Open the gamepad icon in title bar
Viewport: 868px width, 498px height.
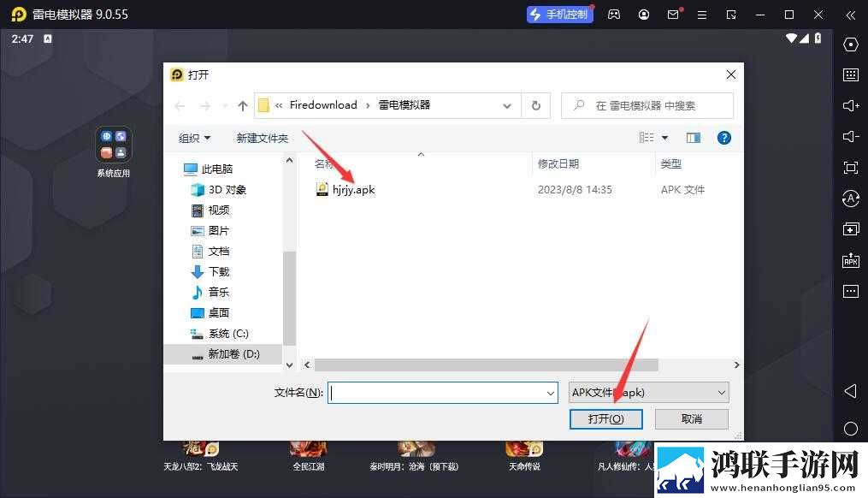coord(614,15)
